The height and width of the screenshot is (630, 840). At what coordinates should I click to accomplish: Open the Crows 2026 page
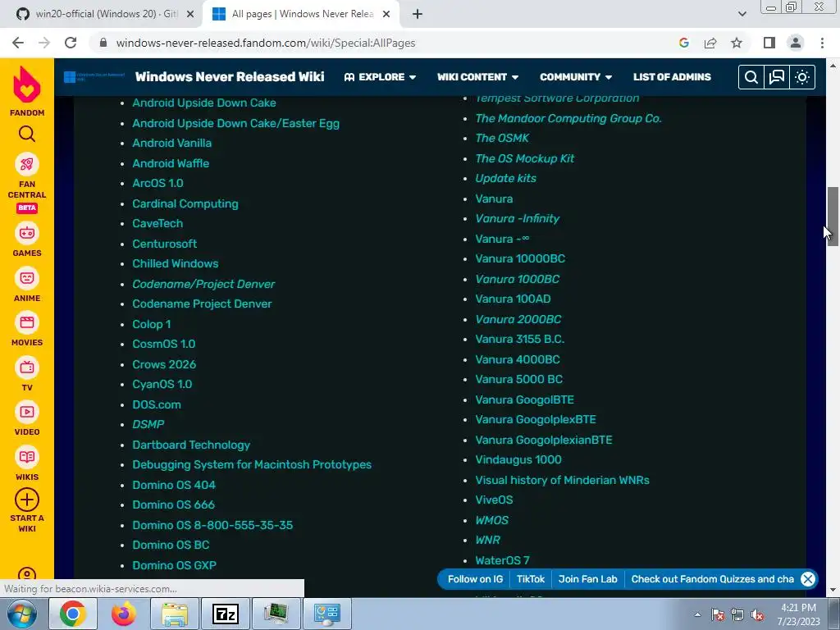tap(164, 364)
